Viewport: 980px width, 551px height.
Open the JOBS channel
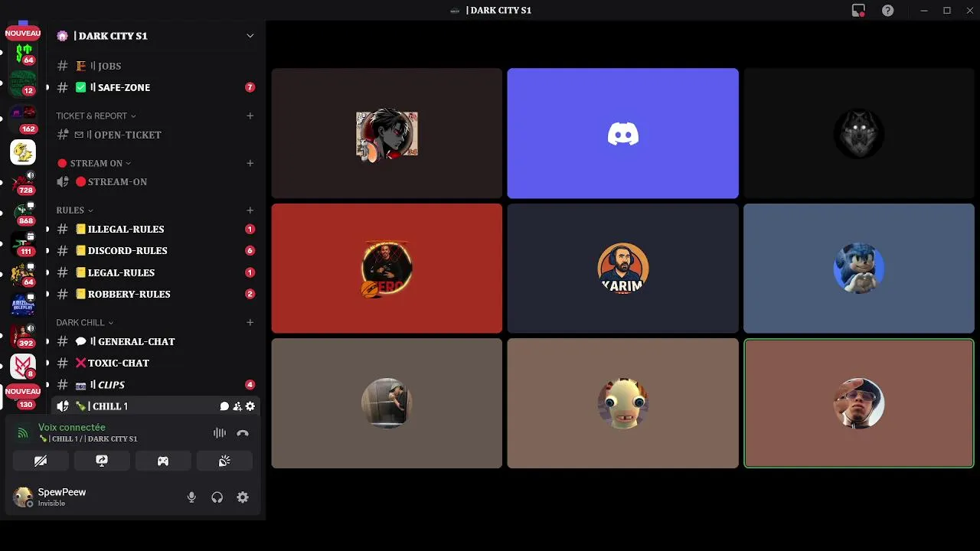pos(156,66)
